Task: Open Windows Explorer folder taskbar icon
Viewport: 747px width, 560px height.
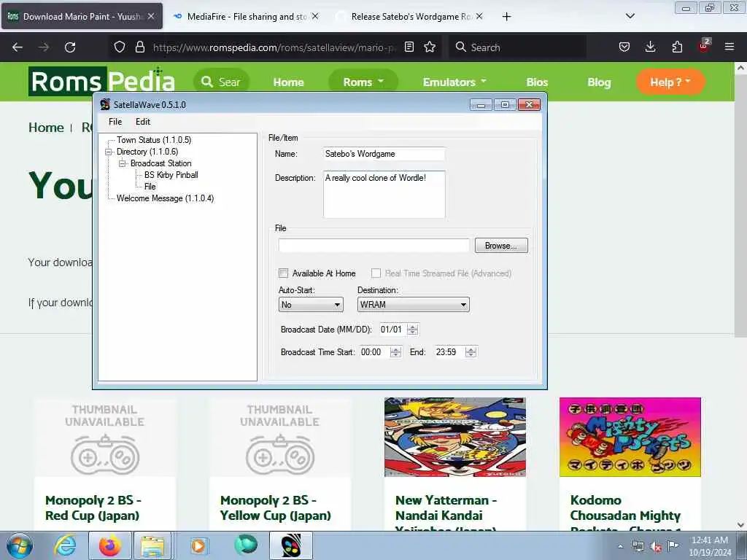Action: tap(152, 546)
